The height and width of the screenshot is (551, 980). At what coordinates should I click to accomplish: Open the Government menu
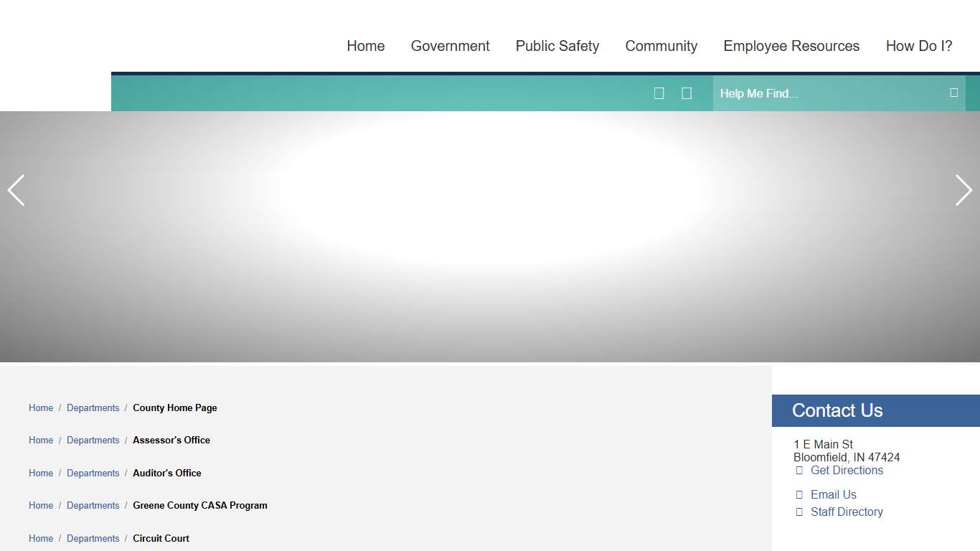(x=450, y=46)
